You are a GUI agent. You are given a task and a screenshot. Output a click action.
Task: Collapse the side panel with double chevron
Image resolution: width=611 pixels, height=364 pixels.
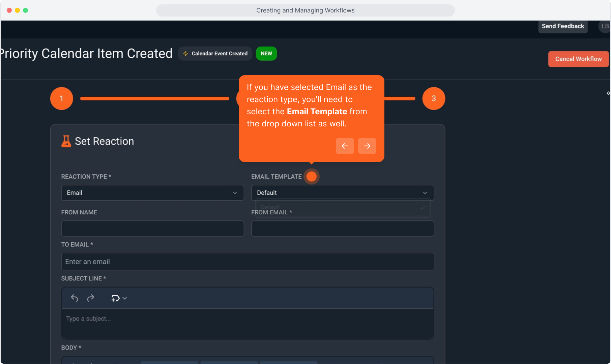pyautogui.click(x=608, y=93)
